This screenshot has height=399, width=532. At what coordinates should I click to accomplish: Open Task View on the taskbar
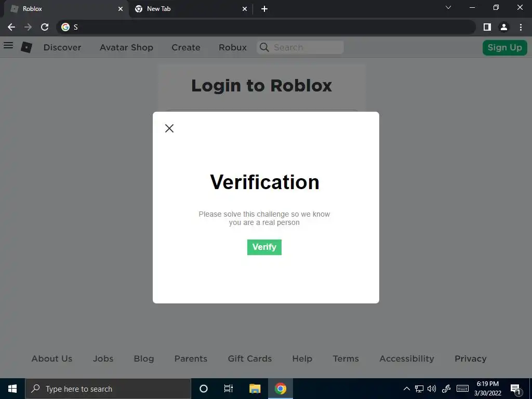tap(229, 389)
